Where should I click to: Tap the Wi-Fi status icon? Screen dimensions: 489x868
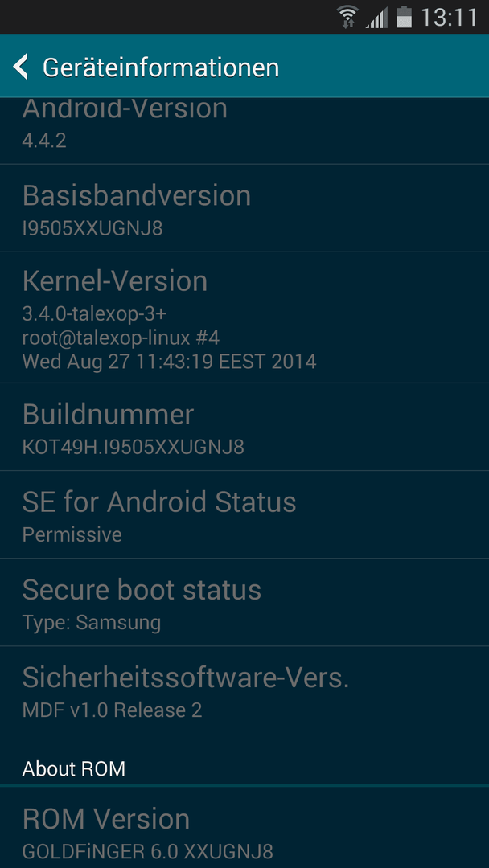(x=347, y=17)
